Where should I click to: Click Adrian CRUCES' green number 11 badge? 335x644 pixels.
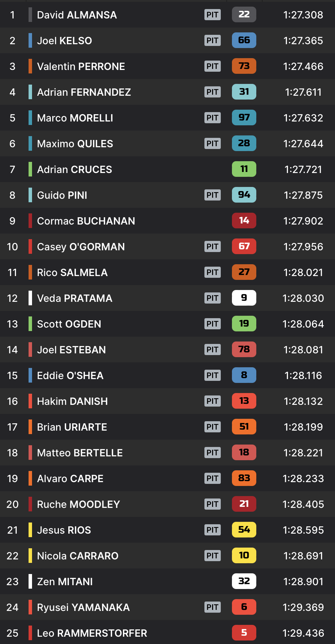coord(244,169)
